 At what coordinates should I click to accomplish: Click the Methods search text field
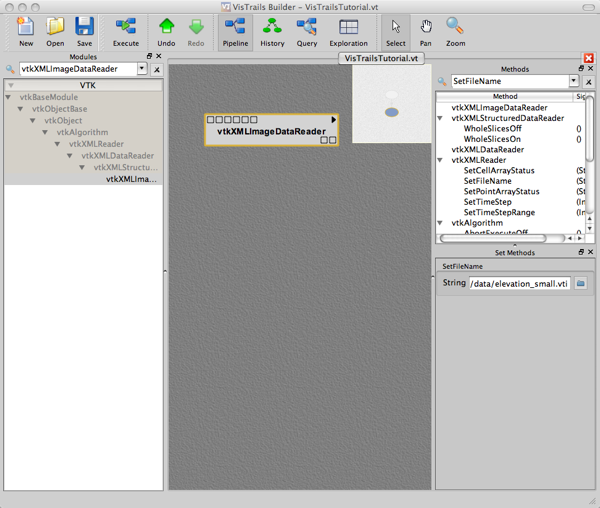pyautogui.click(x=510, y=81)
